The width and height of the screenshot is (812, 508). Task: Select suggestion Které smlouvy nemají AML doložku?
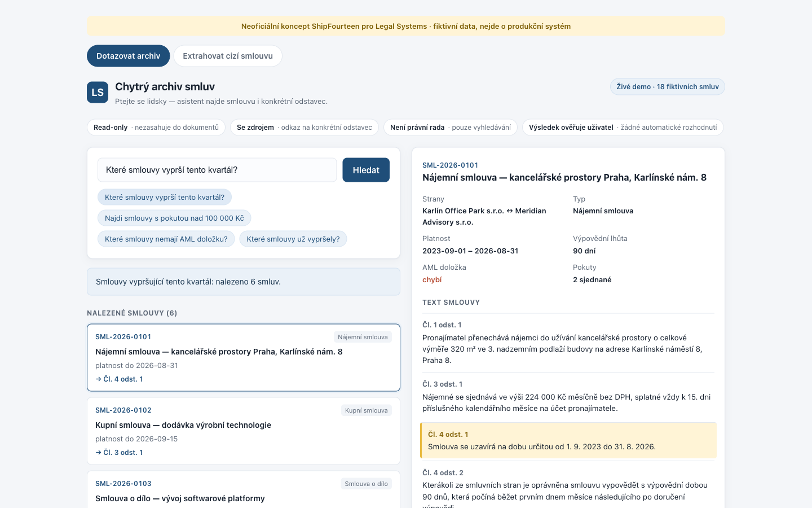point(166,239)
